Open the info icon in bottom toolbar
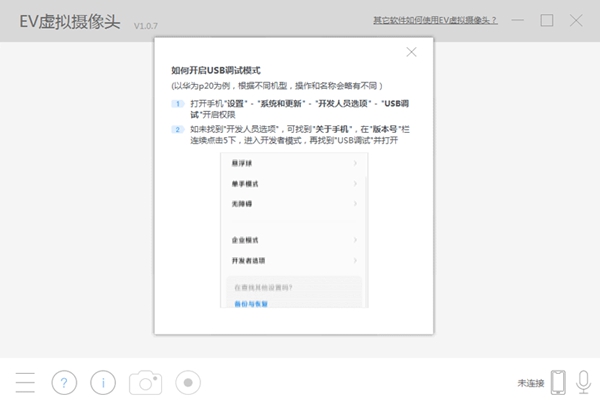This screenshot has height=400, width=600. point(103,382)
